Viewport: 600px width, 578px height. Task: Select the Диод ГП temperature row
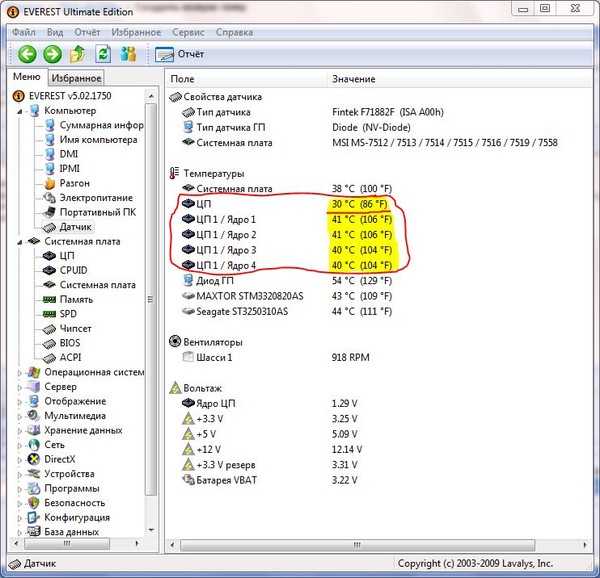(x=287, y=281)
